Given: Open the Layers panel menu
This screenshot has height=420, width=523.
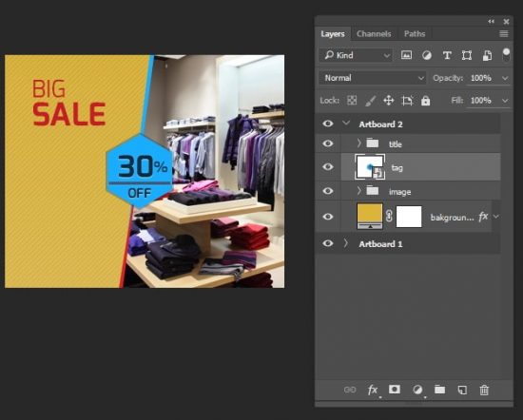Looking at the screenshot, I should (x=504, y=33).
